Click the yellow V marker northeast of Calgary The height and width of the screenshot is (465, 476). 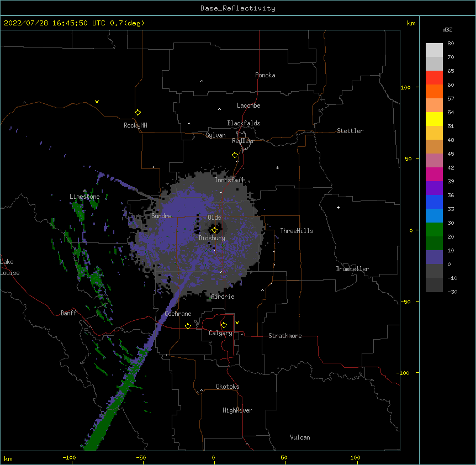pyautogui.click(x=237, y=323)
